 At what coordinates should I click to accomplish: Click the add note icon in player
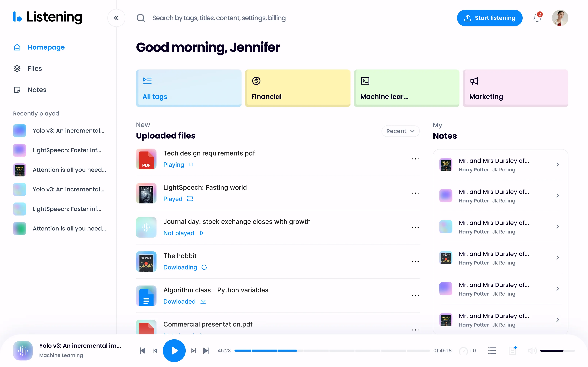(512, 350)
